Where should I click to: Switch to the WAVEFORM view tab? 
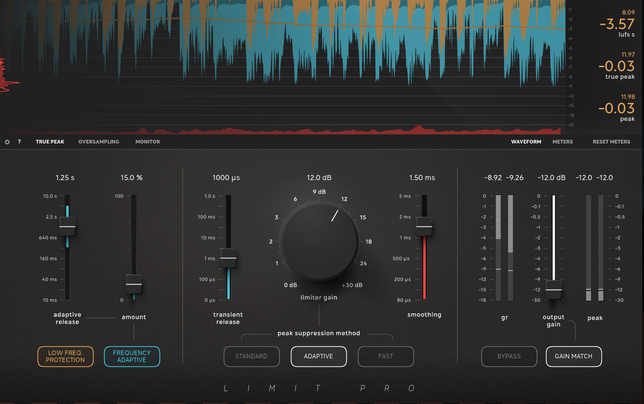click(526, 142)
